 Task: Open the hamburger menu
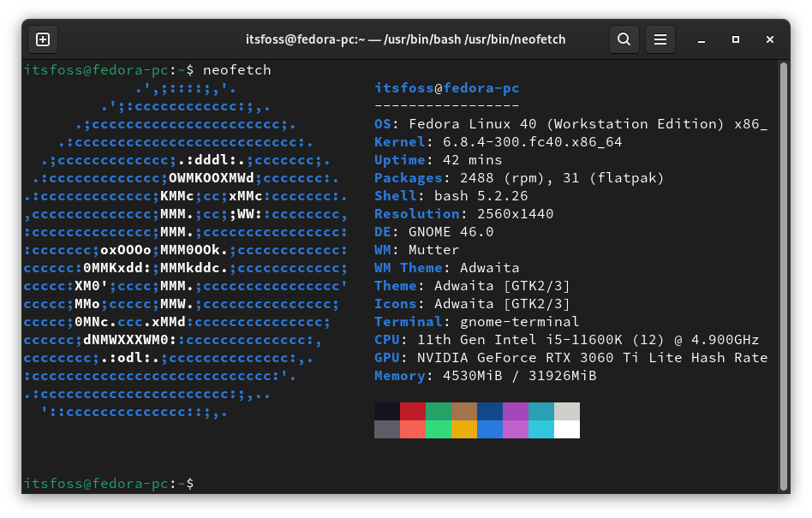(660, 39)
